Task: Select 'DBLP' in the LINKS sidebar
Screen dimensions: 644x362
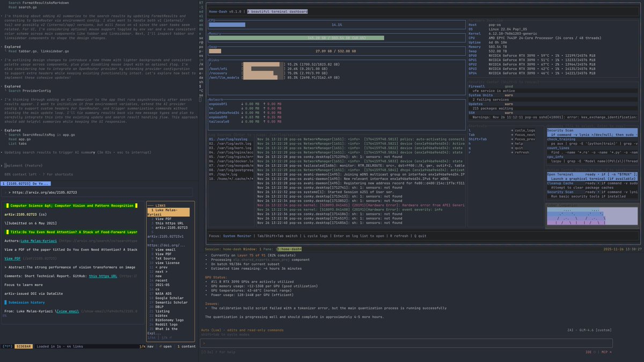Action: [160, 307]
